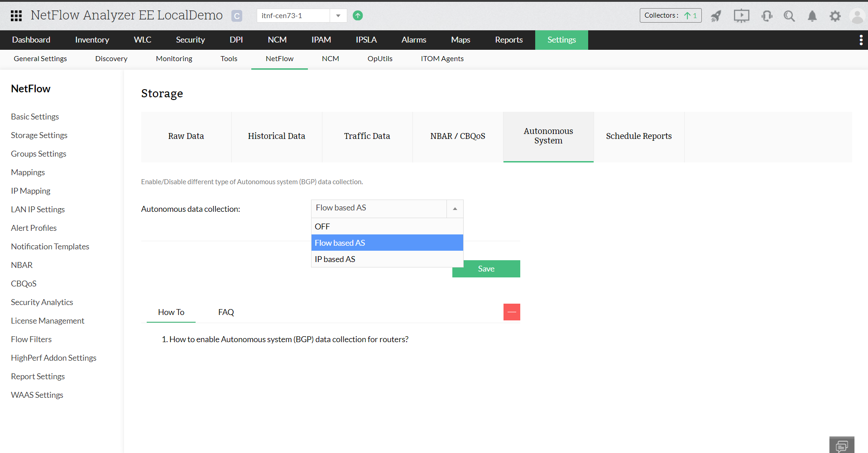Open the rocket quick-launch icon
This screenshot has height=453, width=868.
(716, 16)
